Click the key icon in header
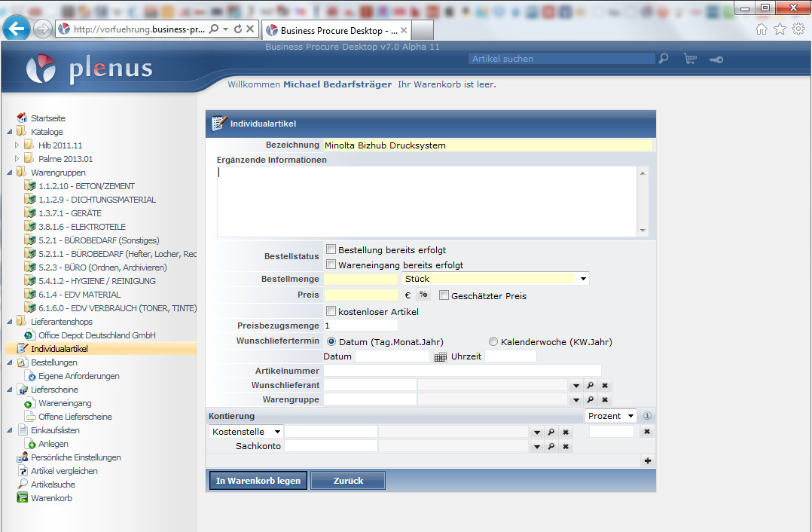812x532 pixels. point(715,60)
